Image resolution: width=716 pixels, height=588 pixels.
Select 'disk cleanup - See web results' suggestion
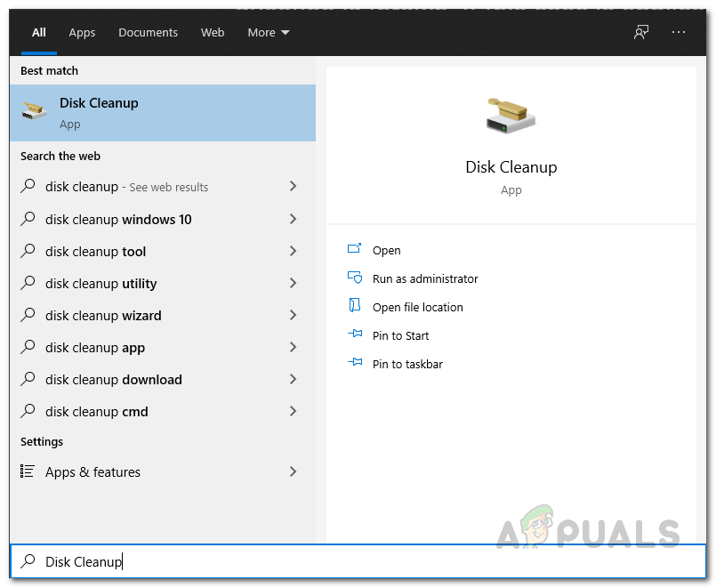tap(163, 186)
